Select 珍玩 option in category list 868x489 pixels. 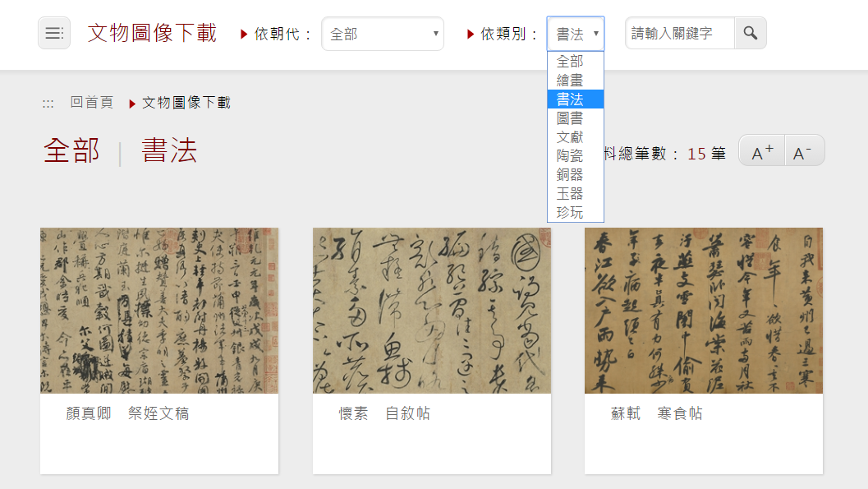coord(575,212)
